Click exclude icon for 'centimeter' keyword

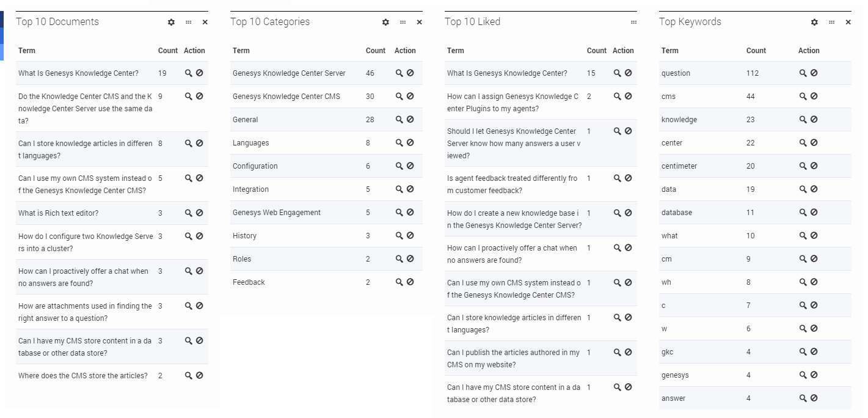(x=814, y=166)
